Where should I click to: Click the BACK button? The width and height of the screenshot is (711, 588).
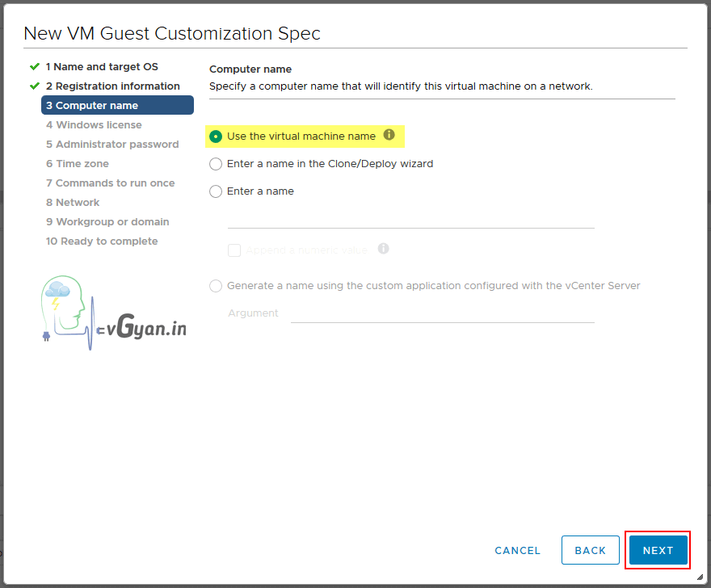[x=590, y=550]
